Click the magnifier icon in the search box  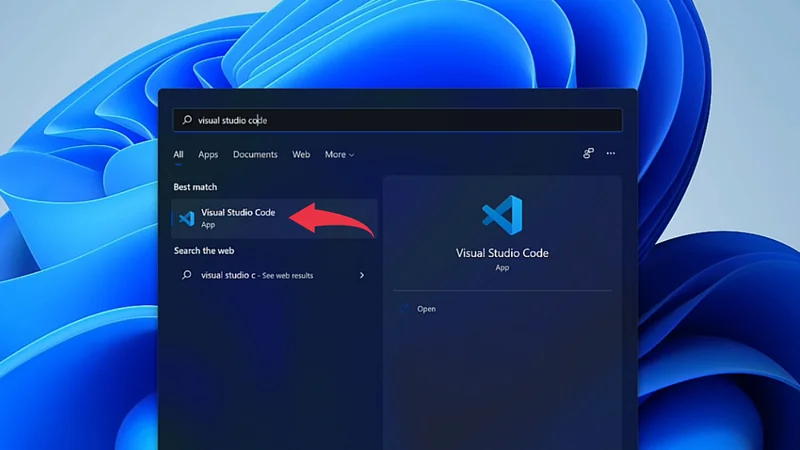(187, 120)
